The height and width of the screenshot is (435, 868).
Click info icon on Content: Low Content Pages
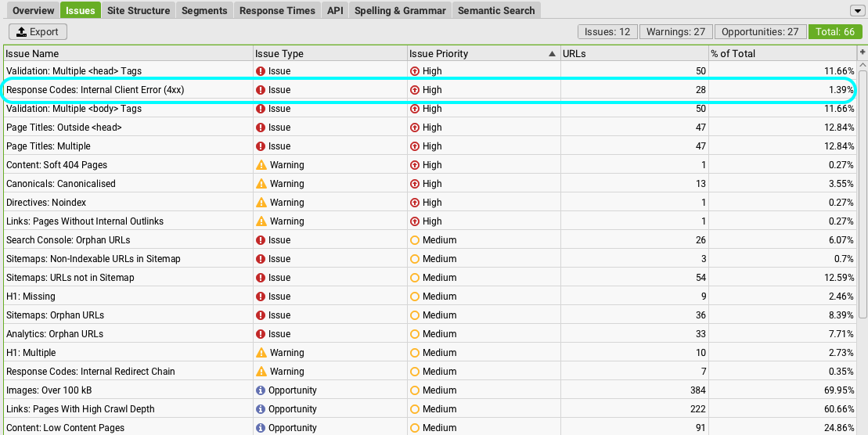click(x=261, y=429)
